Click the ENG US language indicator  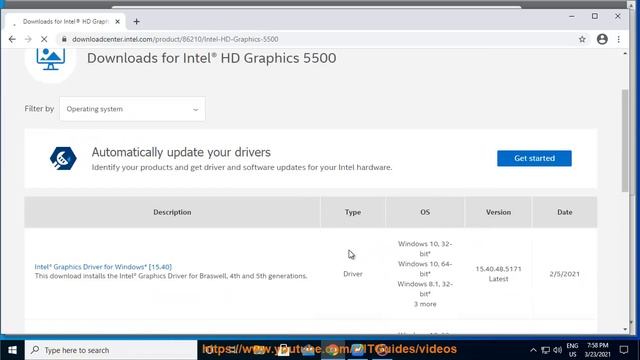[572, 350]
